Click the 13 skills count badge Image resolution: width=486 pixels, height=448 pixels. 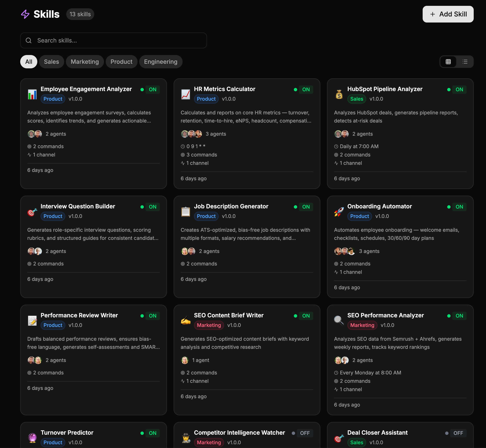pos(80,14)
